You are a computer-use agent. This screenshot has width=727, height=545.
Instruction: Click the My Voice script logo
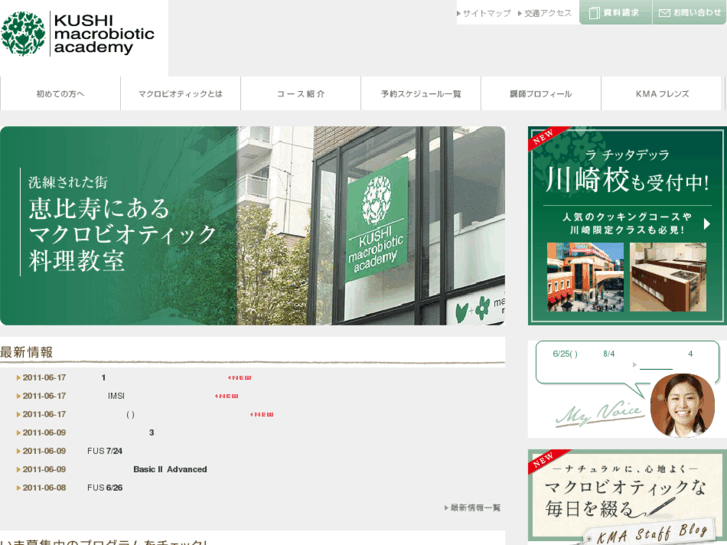pyautogui.click(x=600, y=413)
